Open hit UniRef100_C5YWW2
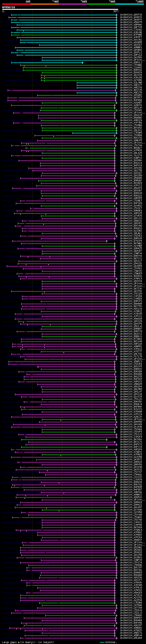 click(131, 65)
